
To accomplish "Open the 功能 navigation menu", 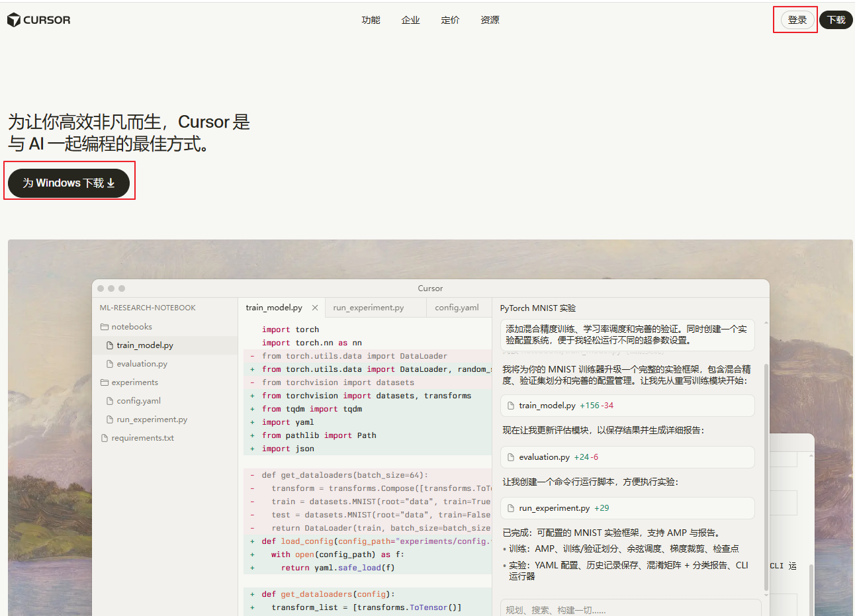I will pos(371,20).
